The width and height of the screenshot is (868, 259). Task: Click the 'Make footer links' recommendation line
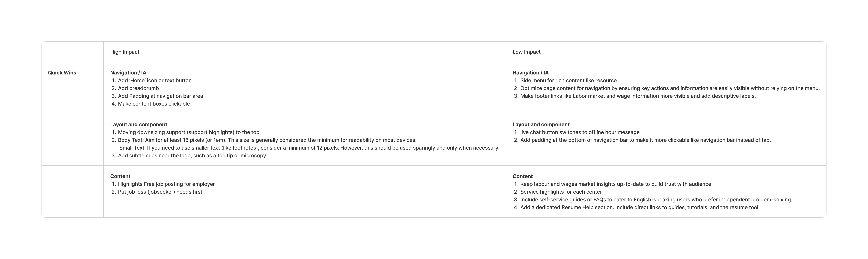point(637,96)
